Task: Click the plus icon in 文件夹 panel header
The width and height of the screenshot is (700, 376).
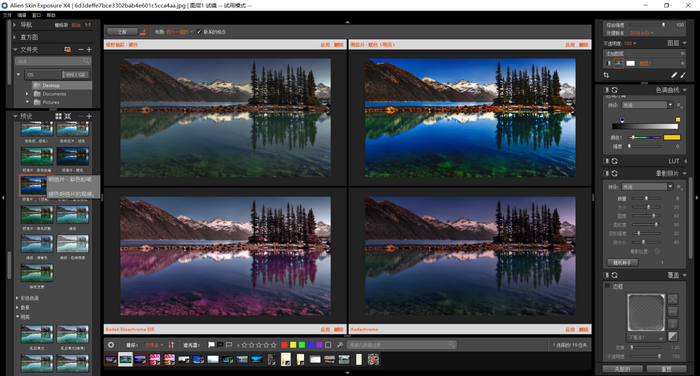Action: tap(89, 50)
